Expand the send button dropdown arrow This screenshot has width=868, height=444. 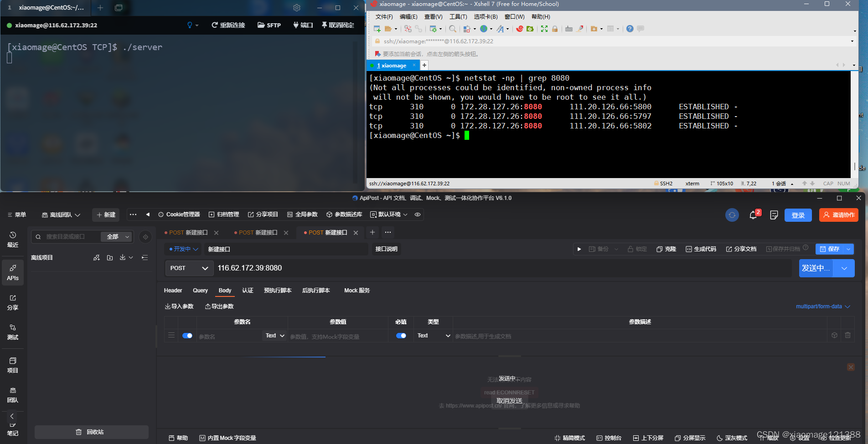coord(844,268)
